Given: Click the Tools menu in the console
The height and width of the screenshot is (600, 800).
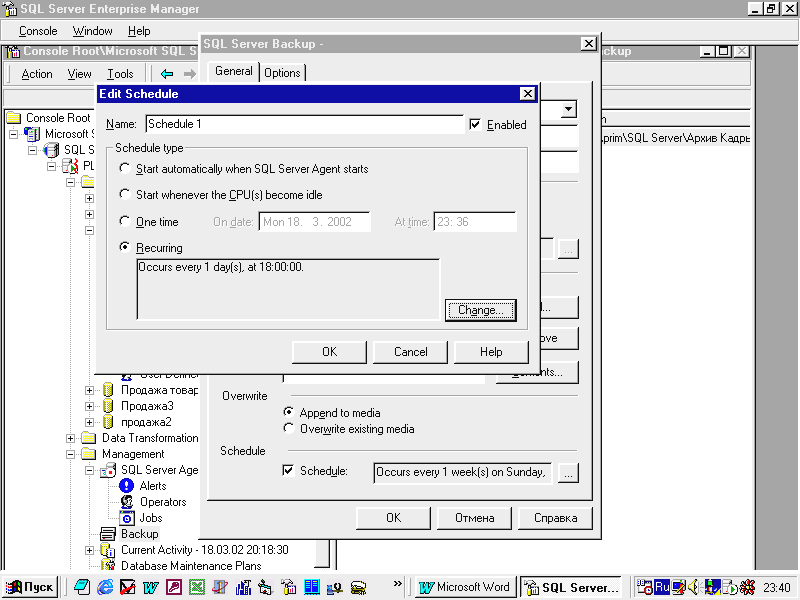Looking at the screenshot, I should point(120,74).
